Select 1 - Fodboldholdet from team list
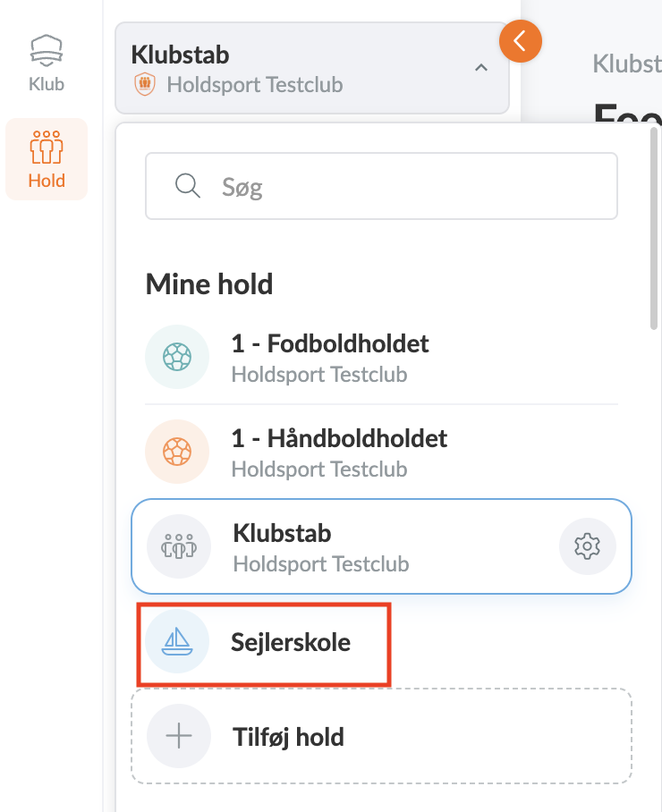Image resolution: width=662 pixels, height=812 pixels. 330,356
